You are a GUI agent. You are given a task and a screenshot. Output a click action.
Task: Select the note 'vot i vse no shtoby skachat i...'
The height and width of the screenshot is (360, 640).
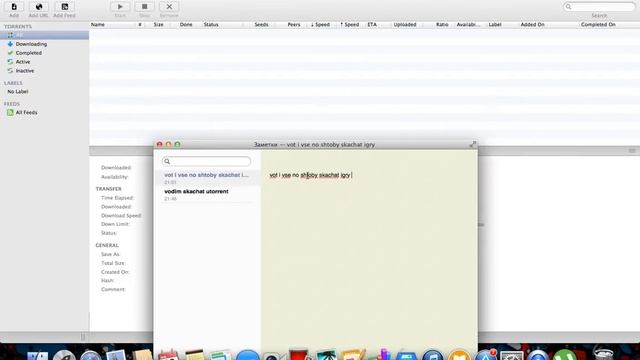(207, 178)
